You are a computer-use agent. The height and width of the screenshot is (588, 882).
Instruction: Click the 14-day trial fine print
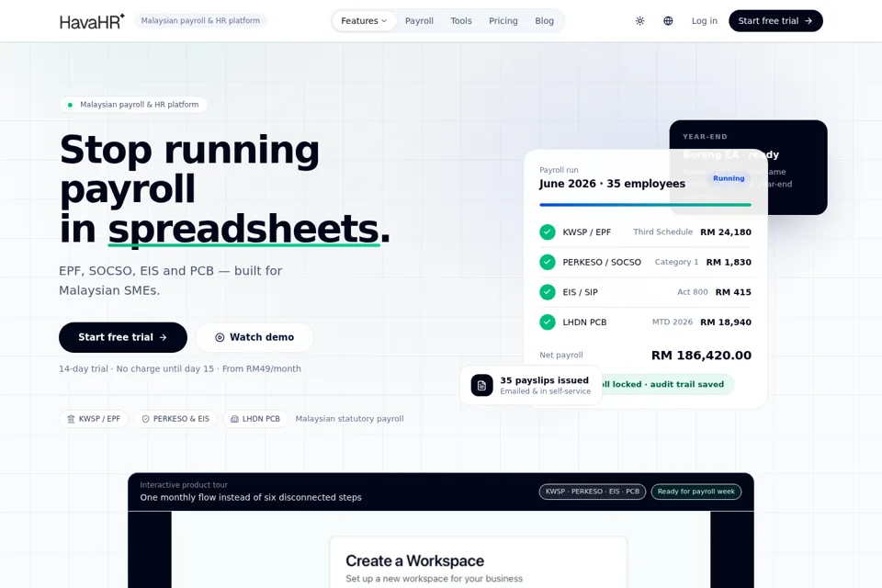[179, 368]
